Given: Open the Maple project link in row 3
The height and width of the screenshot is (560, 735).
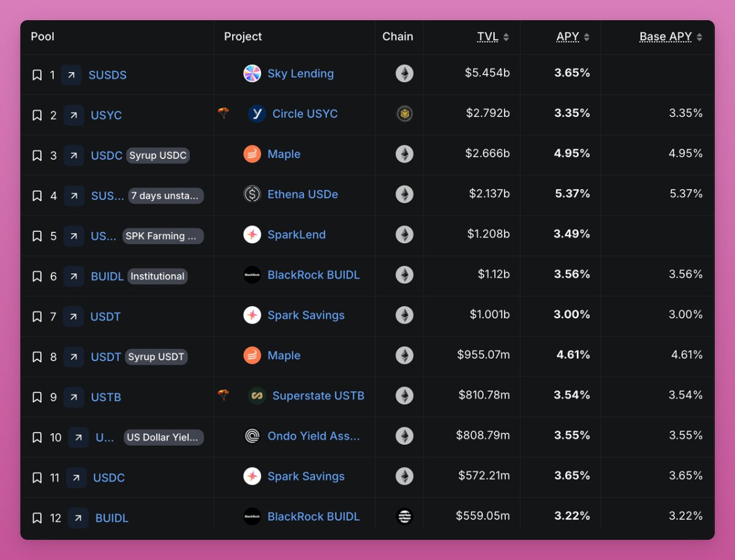Looking at the screenshot, I should coord(284,154).
